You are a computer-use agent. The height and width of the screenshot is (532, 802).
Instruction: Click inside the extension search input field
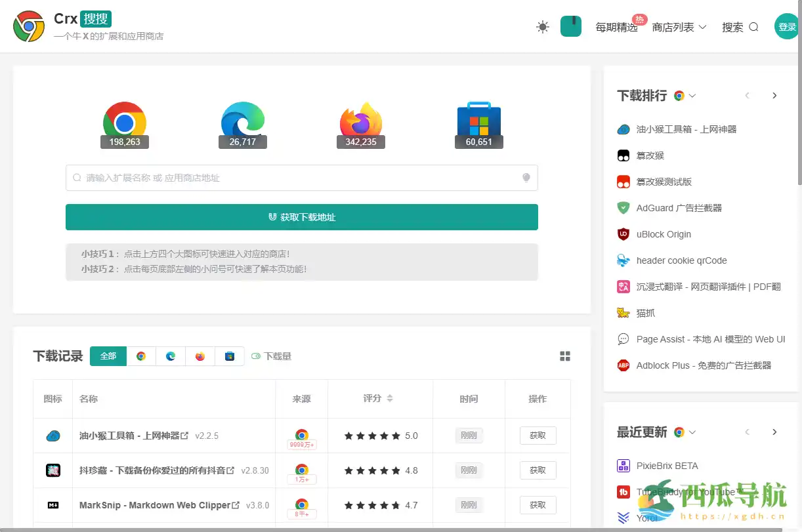[x=302, y=178]
